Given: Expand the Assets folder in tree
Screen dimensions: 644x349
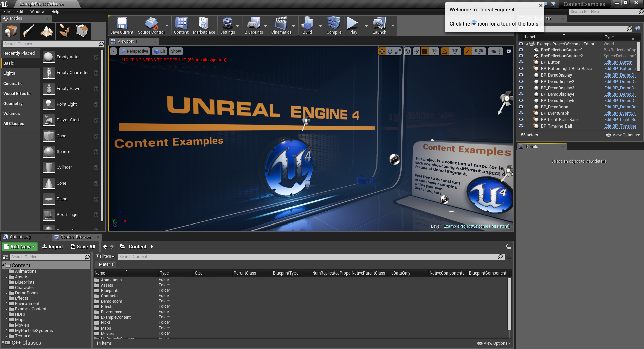Looking at the screenshot, I should [6, 277].
